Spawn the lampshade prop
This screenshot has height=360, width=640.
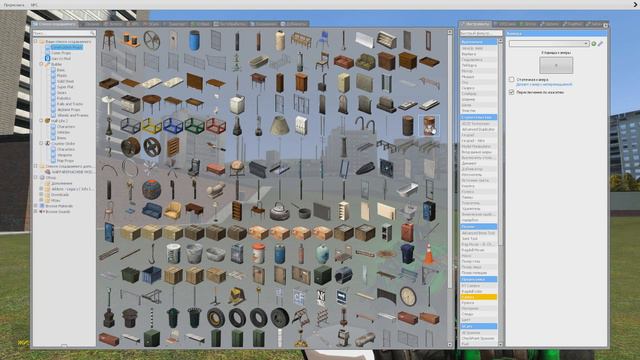[280, 125]
